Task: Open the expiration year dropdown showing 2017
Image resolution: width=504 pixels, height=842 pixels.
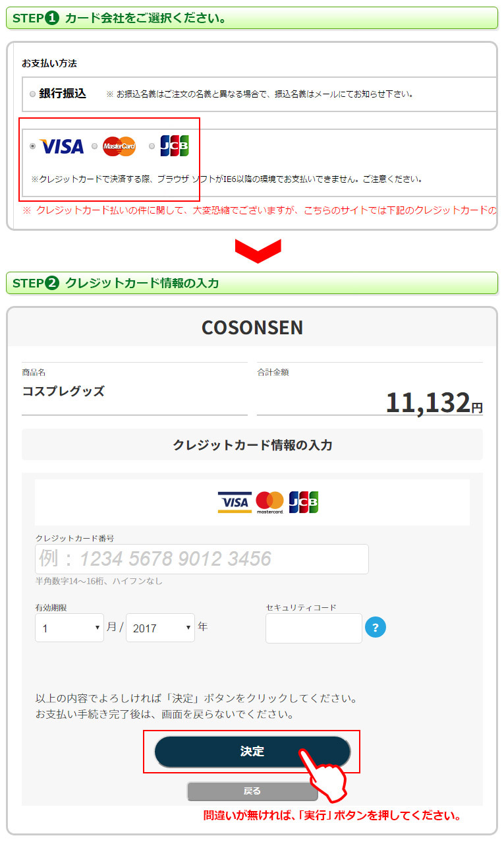Action: click(x=160, y=628)
